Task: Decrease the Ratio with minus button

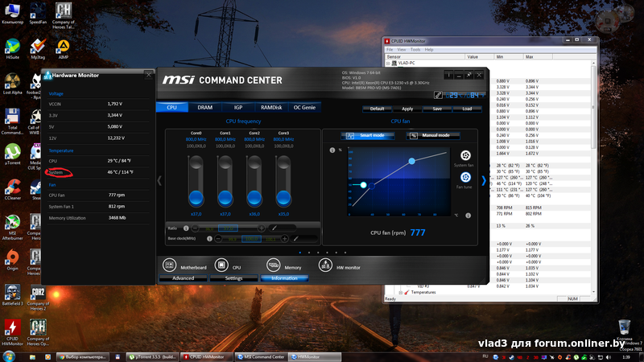Action: [x=196, y=228]
